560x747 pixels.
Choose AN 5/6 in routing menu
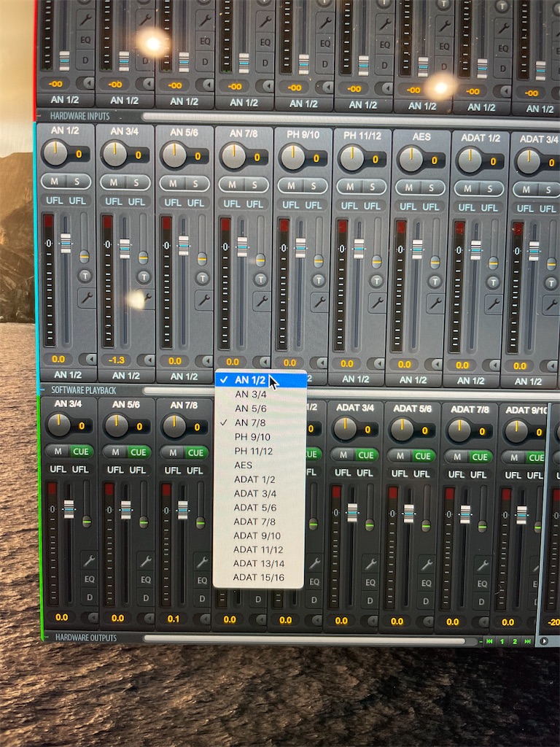tap(260, 409)
